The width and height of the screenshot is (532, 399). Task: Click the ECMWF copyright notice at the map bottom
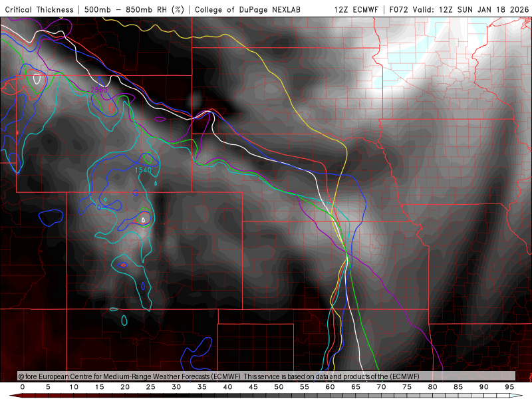(x=219, y=376)
